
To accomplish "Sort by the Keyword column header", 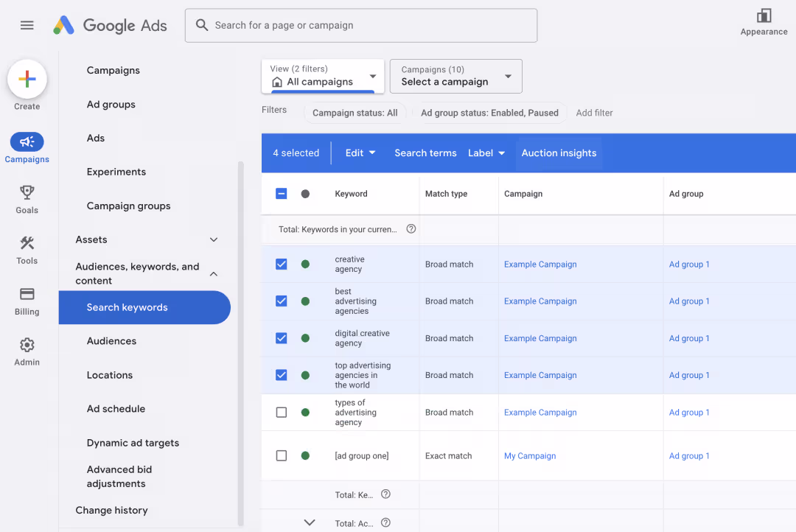I will tap(352, 194).
